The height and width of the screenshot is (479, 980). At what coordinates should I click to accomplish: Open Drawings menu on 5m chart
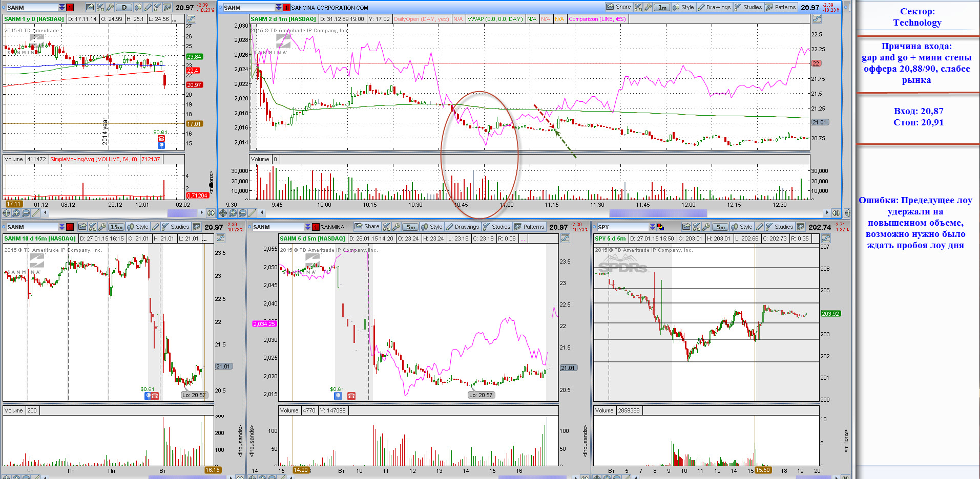coord(463,227)
